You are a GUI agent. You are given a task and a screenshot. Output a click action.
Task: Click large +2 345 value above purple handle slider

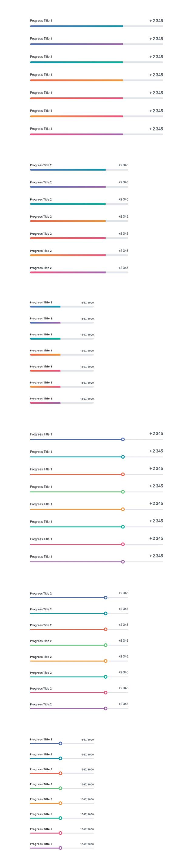(156, 556)
